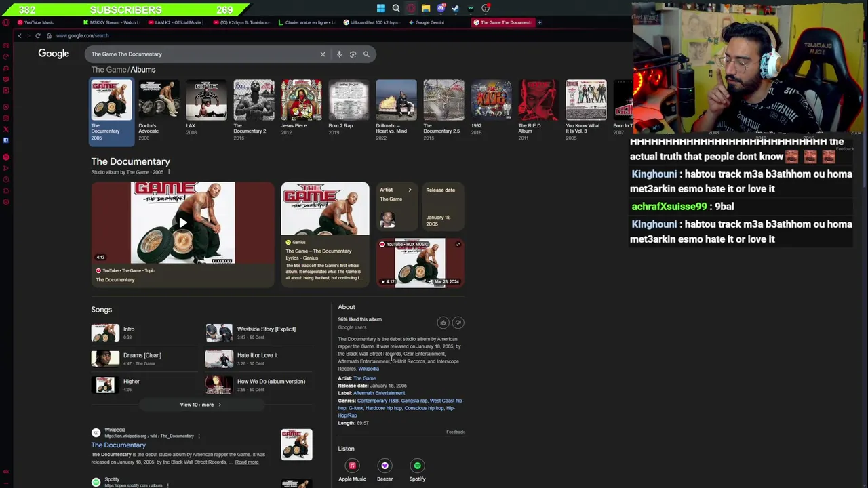
Task: Open song Dreams [Clean]
Action: coord(144,359)
